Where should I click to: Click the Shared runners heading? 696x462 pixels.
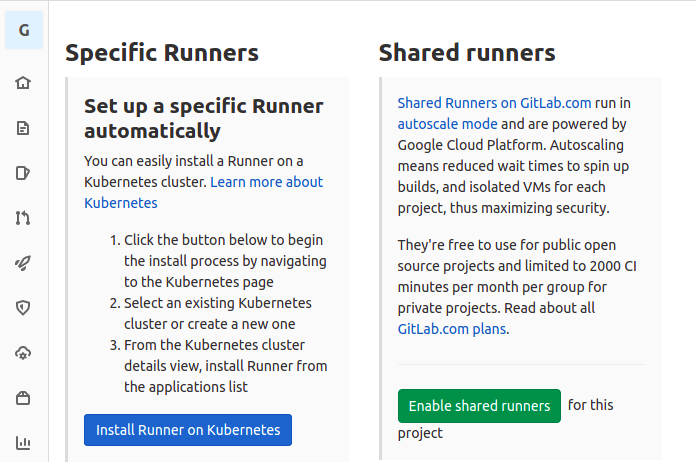(467, 53)
